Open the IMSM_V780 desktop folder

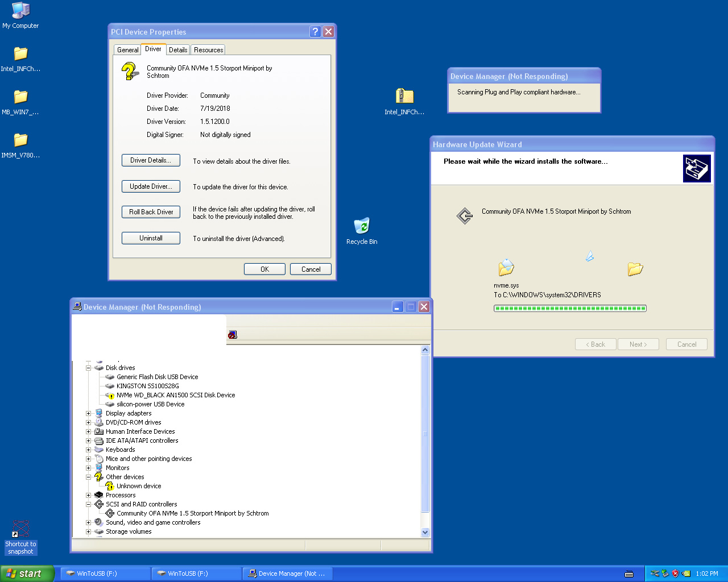pos(20,140)
